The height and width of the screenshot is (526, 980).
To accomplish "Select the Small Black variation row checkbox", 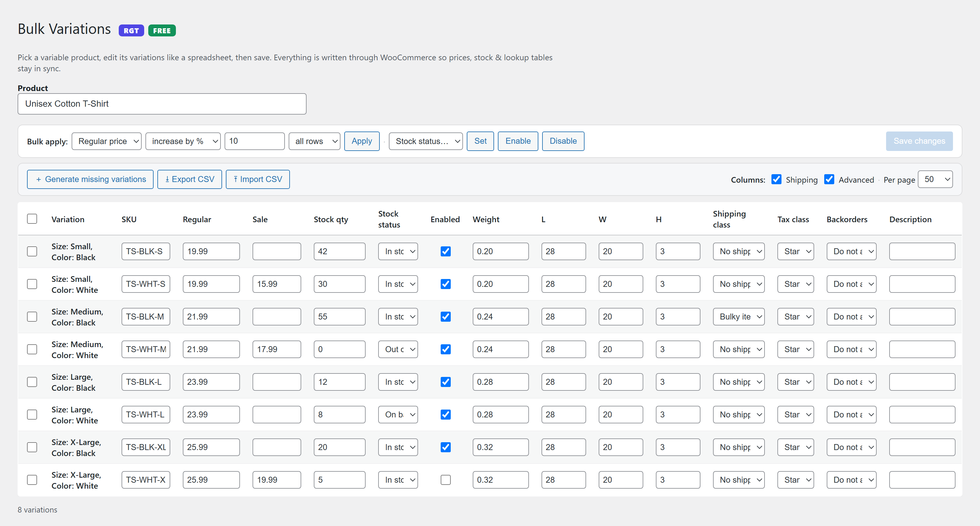I will click(32, 252).
